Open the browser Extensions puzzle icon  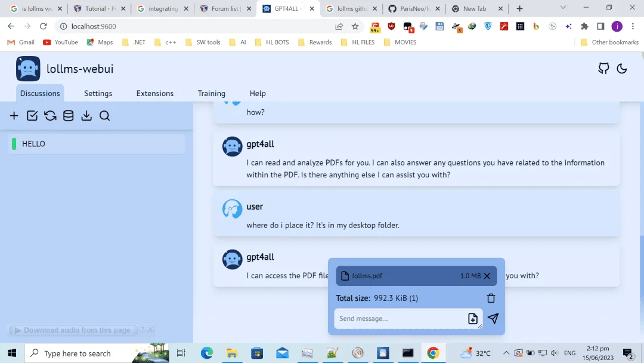(x=584, y=26)
